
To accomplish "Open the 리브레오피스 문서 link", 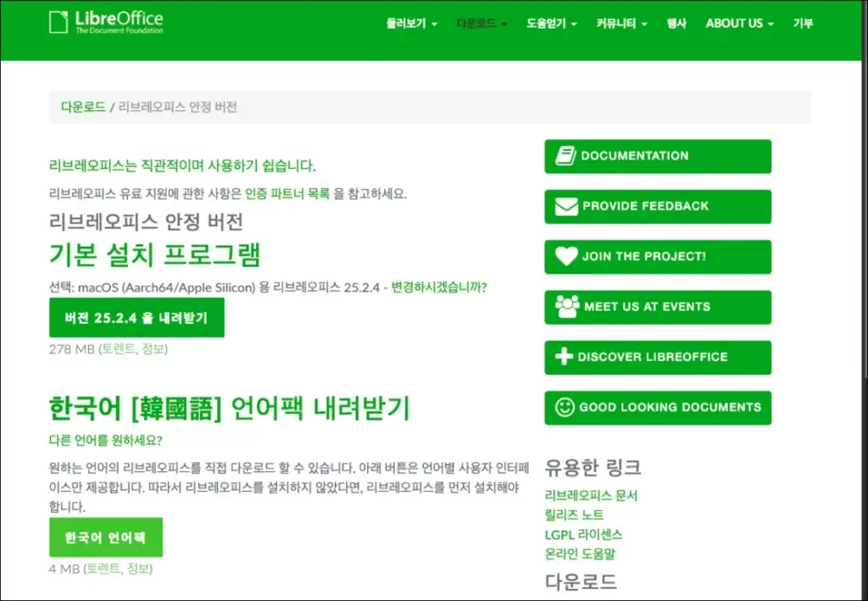I will pyautogui.click(x=591, y=495).
